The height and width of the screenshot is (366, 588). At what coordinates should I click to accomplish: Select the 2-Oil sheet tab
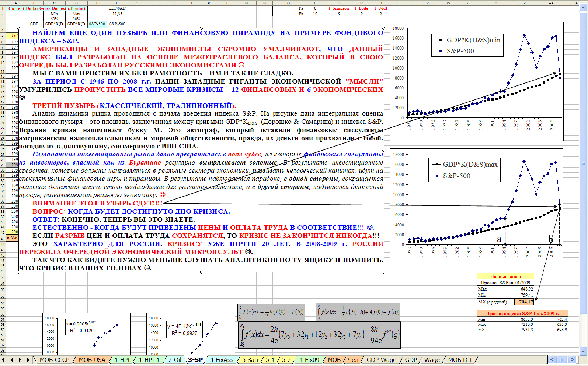(175, 360)
